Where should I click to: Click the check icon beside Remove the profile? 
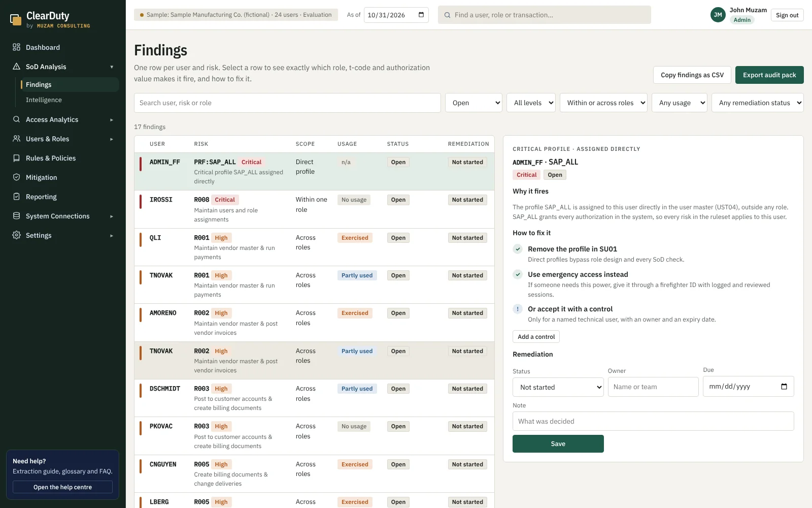518,249
